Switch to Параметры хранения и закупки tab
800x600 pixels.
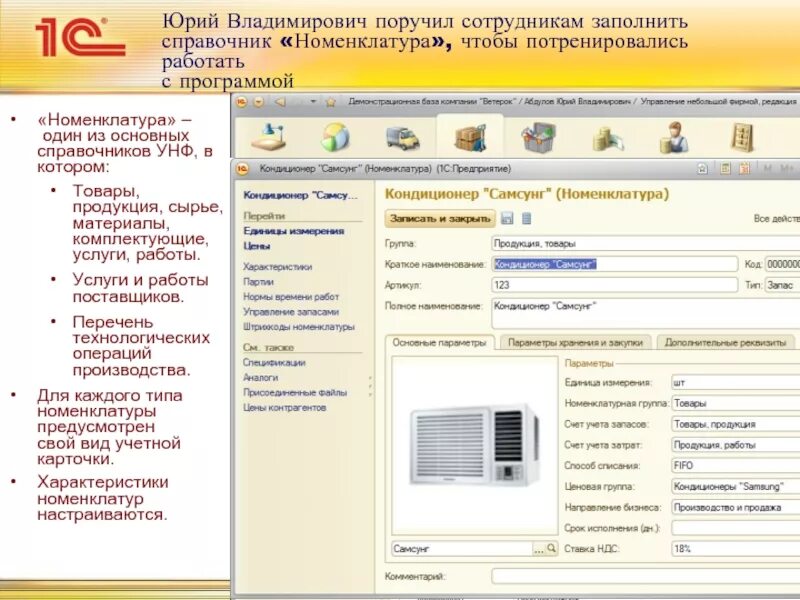[x=576, y=342]
